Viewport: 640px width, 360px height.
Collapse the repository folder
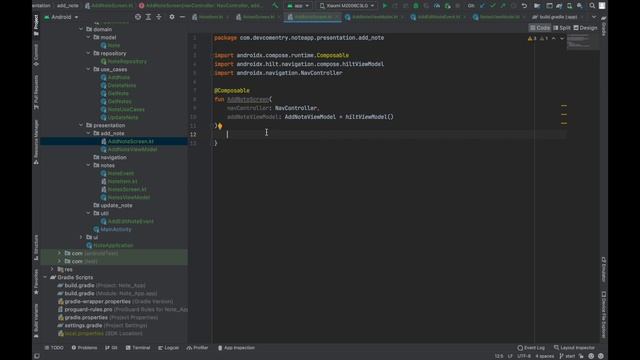tap(88, 53)
